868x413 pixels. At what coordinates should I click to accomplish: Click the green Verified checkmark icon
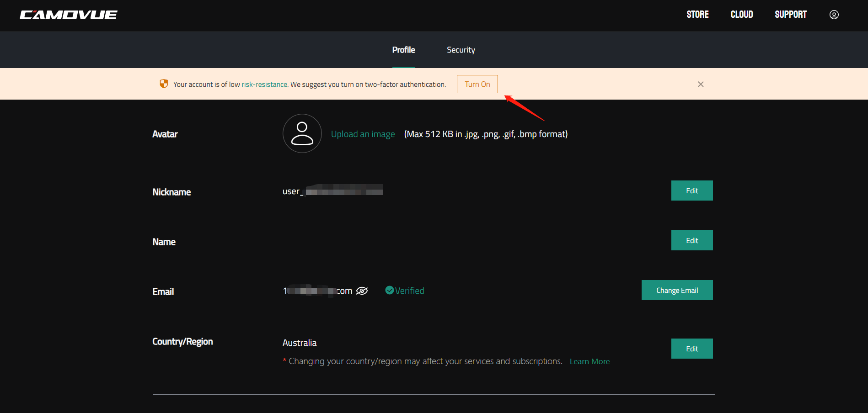click(390, 290)
